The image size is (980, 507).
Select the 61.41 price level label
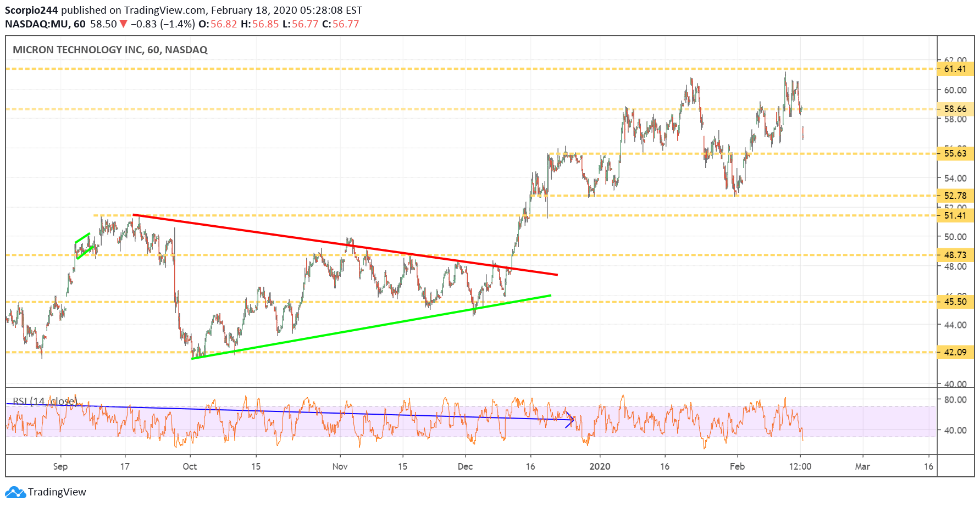955,69
